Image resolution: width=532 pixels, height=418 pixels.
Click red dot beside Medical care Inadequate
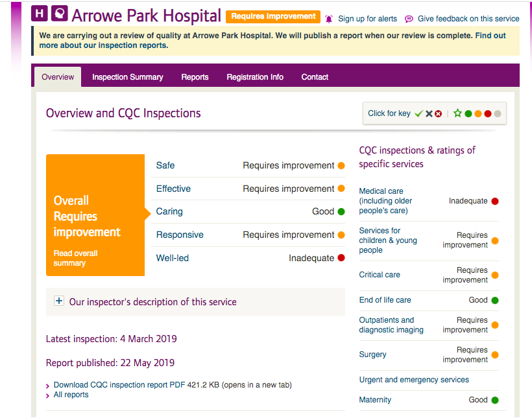click(x=495, y=201)
